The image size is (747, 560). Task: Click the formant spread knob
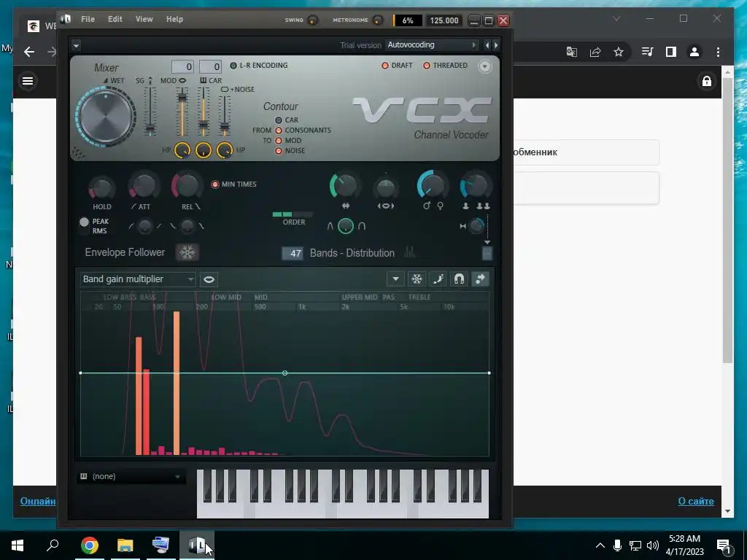(385, 187)
